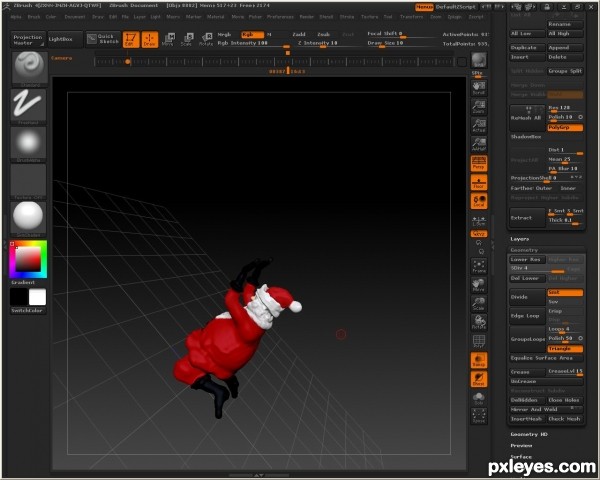Pick a color in the color picker square
This screenshot has height=480, width=600.
(x=28, y=259)
